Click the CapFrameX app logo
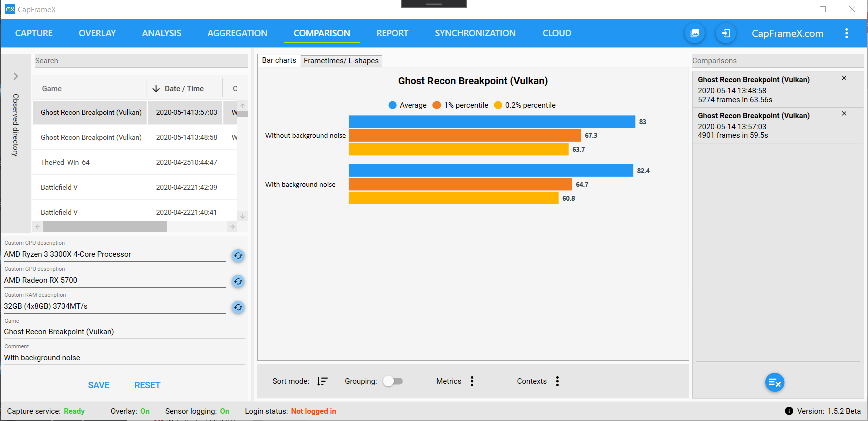The height and width of the screenshot is (421, 868). [x=10, y=9]
